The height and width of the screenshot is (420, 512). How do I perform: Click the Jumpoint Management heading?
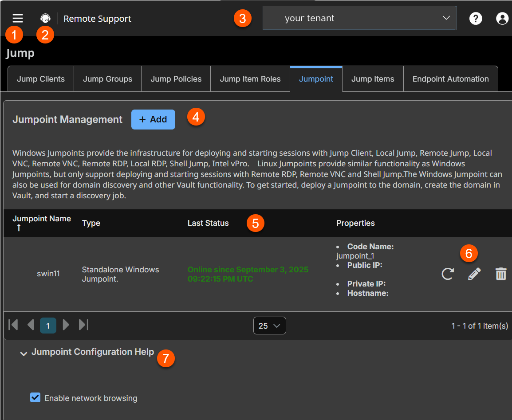click(67, 119)
